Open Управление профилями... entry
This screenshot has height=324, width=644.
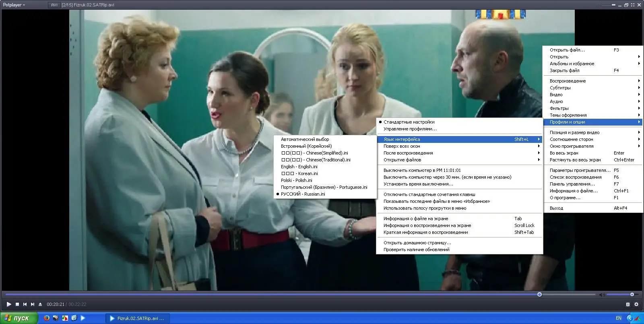click(459, 129)
